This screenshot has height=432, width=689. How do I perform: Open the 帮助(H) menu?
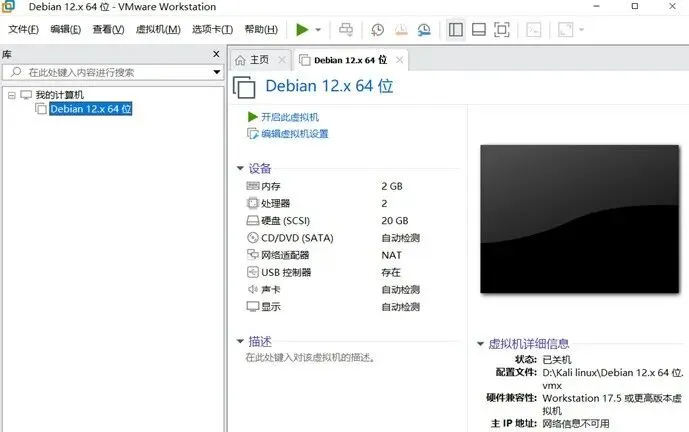pos(261,29)
